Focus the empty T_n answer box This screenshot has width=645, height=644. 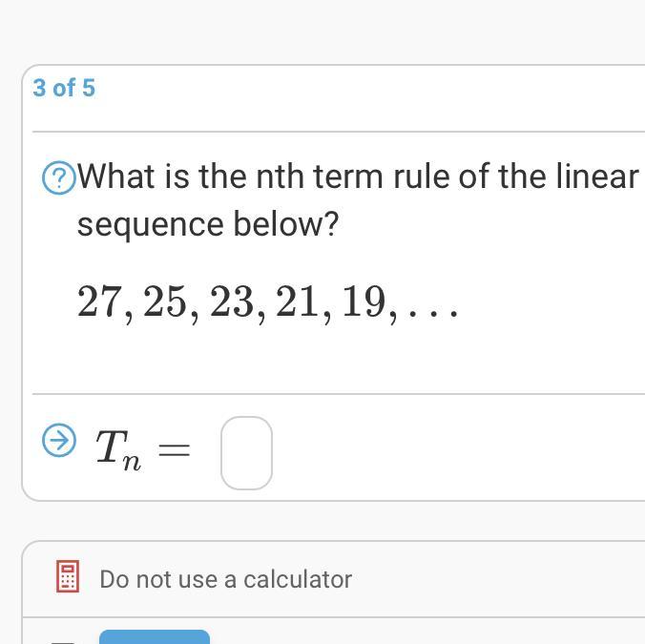(246, 452)
